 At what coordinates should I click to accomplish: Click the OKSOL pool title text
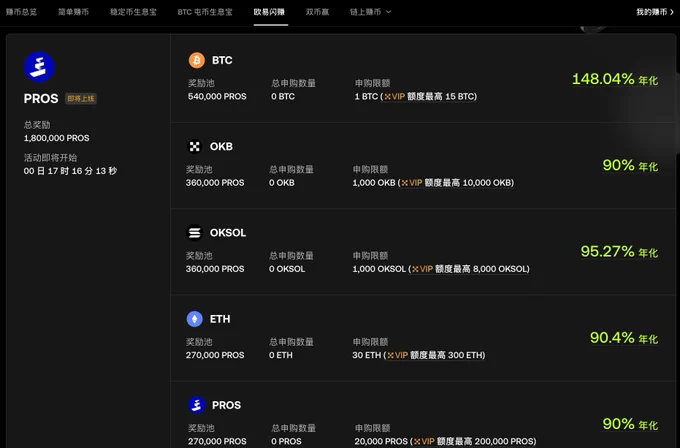point(228,233)
